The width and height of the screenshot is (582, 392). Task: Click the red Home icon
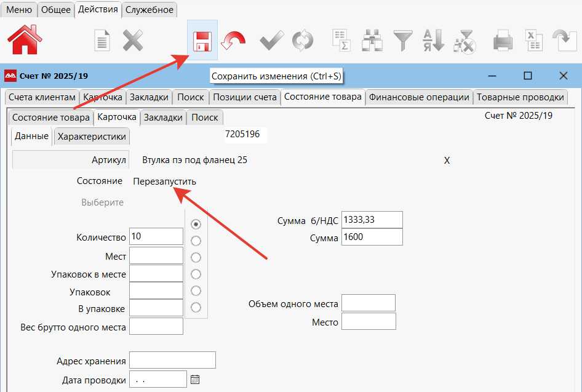[x=25, y=41]
